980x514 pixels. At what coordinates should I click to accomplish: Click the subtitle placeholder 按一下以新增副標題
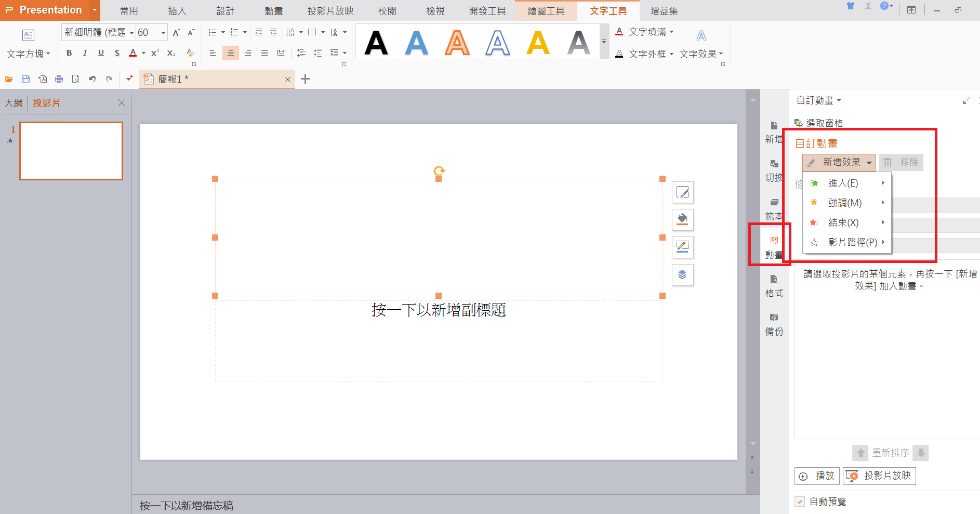(439, 310)
